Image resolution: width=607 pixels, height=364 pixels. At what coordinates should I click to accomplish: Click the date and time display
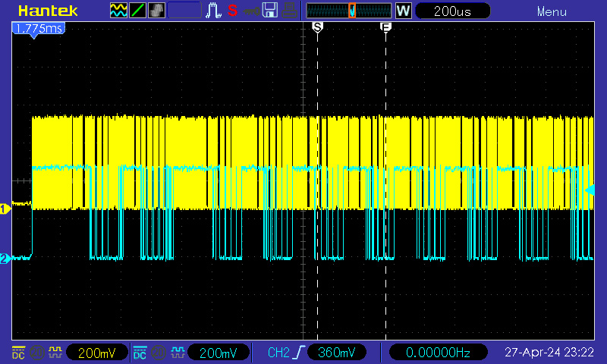point(549,353)
